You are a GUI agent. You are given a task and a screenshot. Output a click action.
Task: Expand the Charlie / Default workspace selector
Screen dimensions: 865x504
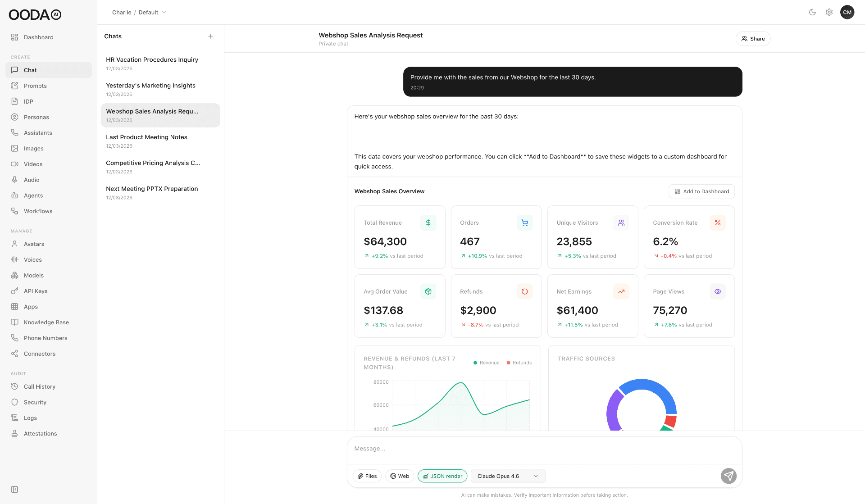[x=139, y=12]
